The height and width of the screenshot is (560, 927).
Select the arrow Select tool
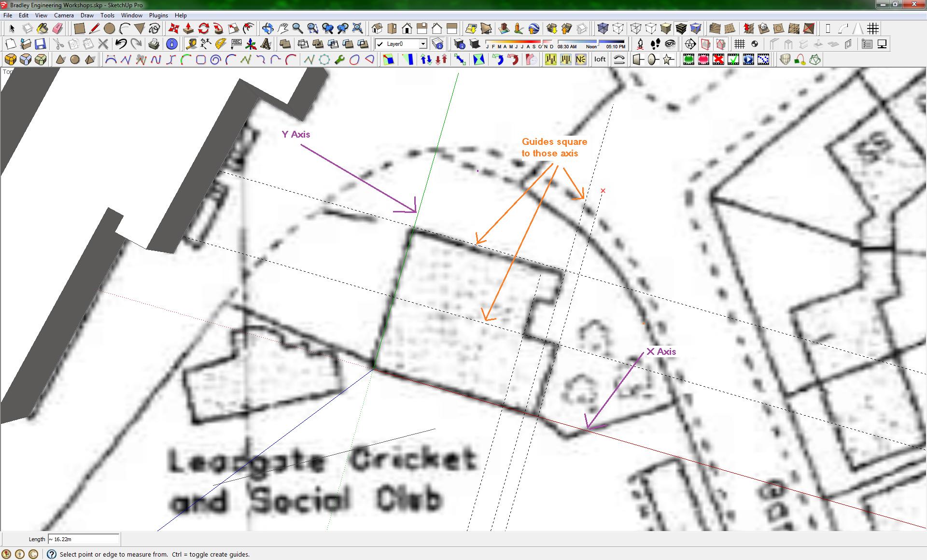tap(12, 28)
